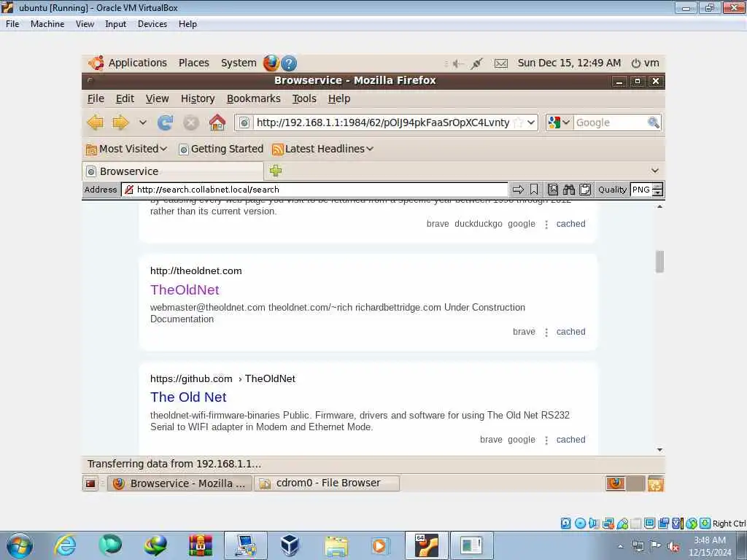
Task: Click the Windows muted volume tray icon
Action: (x=673, y=547)
